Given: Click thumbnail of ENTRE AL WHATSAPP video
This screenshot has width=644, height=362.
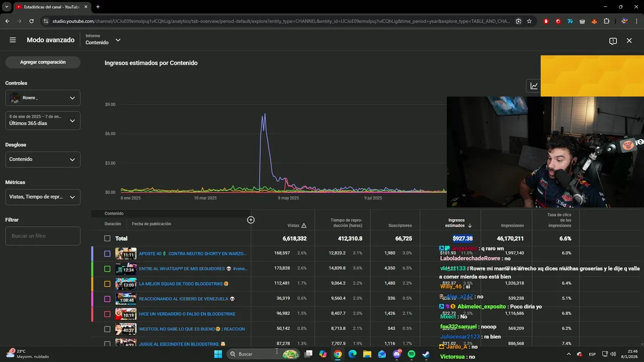Looking at the screenshot, I should coord(126,268).
